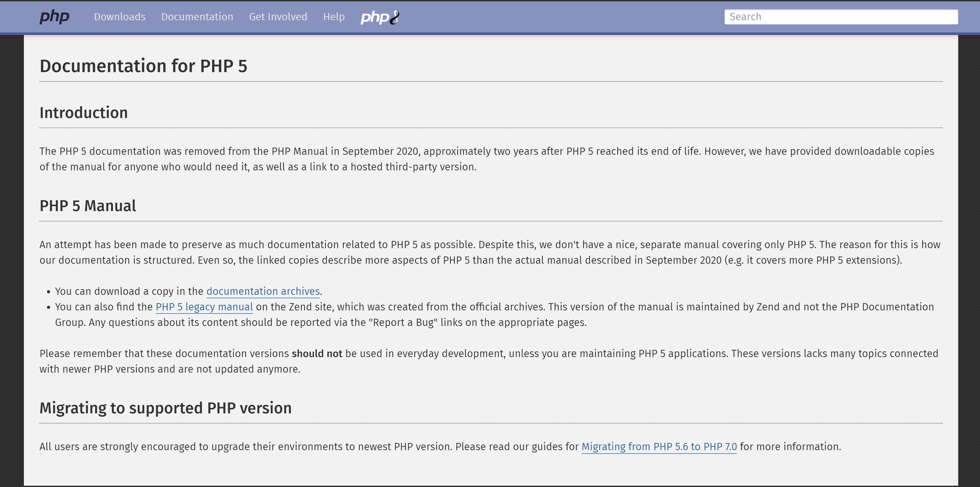
Task: Open the PHP 8 release logo link
Action: point(380,17)
